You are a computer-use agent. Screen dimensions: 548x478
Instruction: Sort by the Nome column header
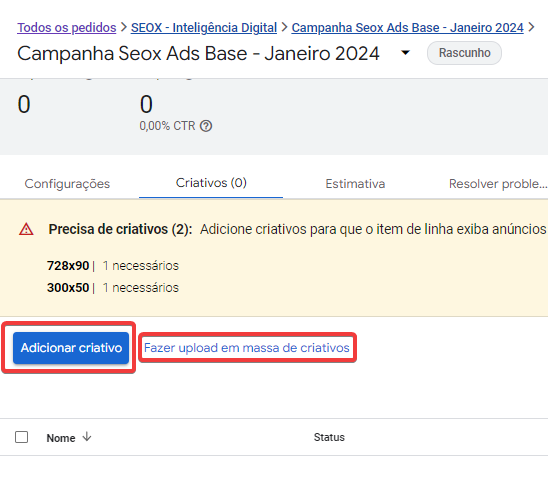[x=61, y=438]
